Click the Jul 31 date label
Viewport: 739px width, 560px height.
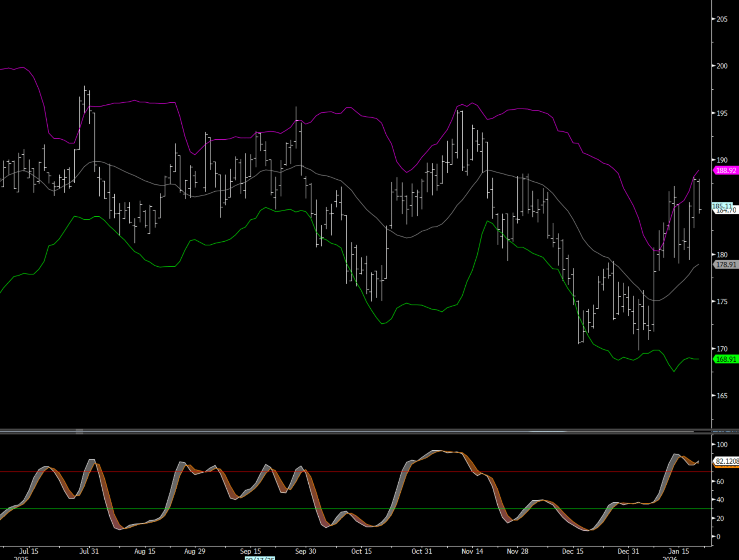click(x=89, y=551)
